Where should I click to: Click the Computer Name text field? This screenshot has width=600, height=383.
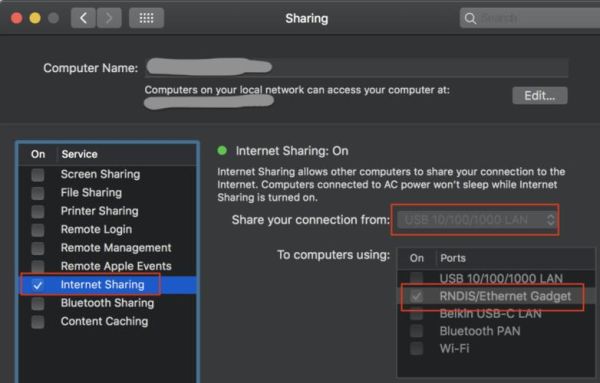pos(357,67)
